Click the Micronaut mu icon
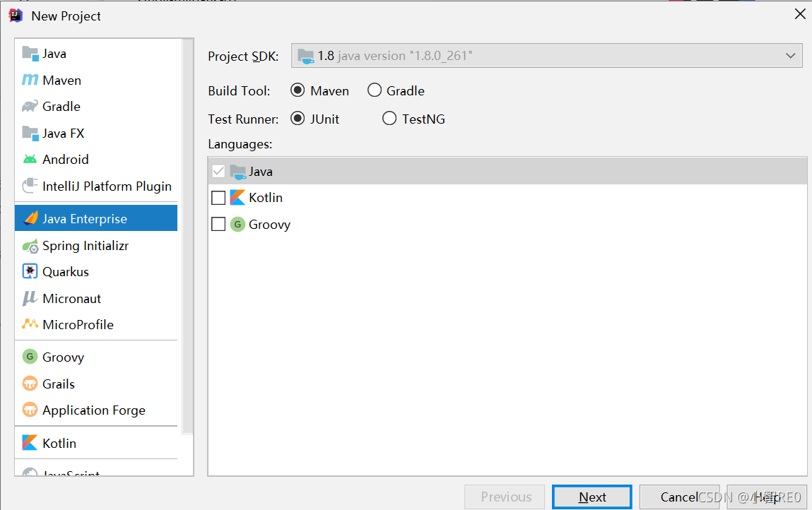Screen dimensions: 812x510 [x=30, y=298]
